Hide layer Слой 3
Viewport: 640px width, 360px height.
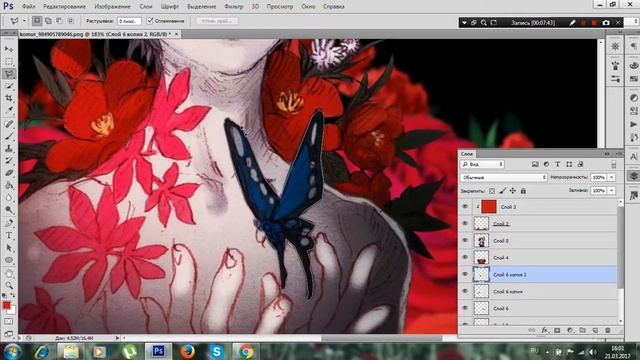point(465,207)
